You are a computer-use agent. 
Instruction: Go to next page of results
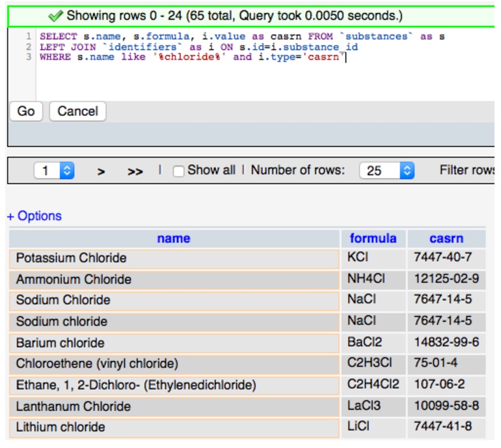point(101,171)
